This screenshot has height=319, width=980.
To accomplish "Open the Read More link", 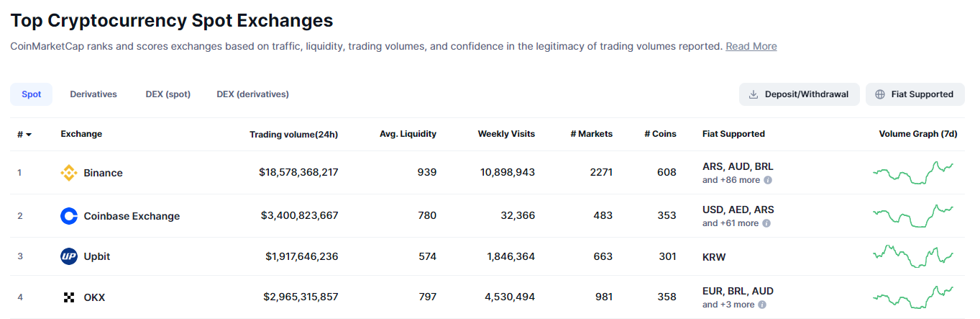I will click(x=751, y=46).
